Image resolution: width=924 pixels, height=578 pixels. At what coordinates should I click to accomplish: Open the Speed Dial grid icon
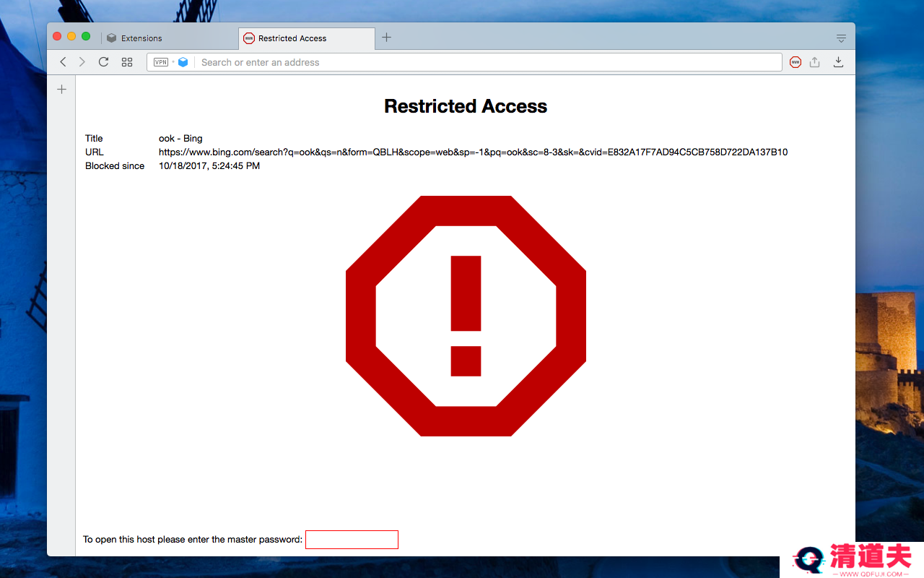point(127,62)
